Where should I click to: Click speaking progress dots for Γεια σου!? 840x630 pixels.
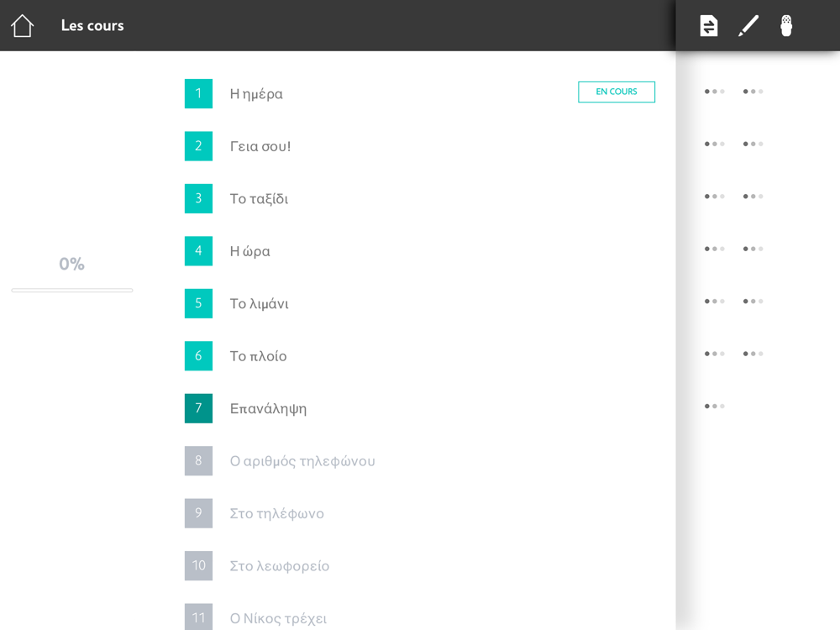[x=753, y=144]
